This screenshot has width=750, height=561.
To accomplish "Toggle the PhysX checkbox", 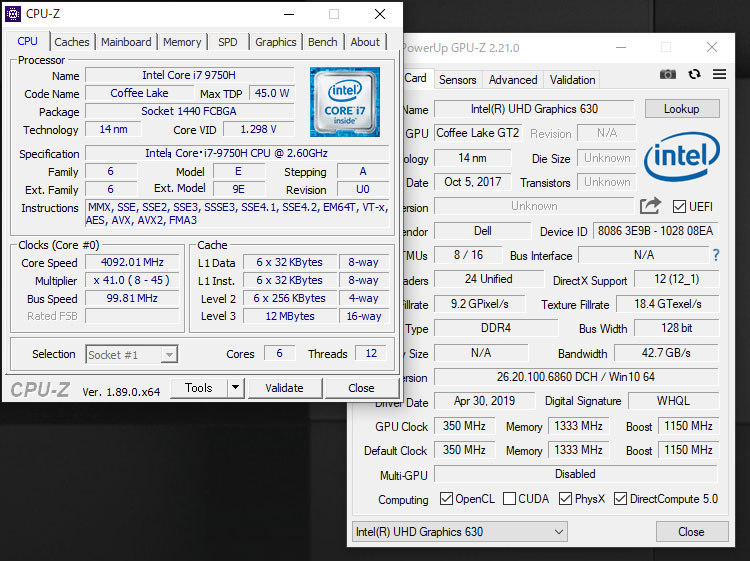I will pos(565,498).
